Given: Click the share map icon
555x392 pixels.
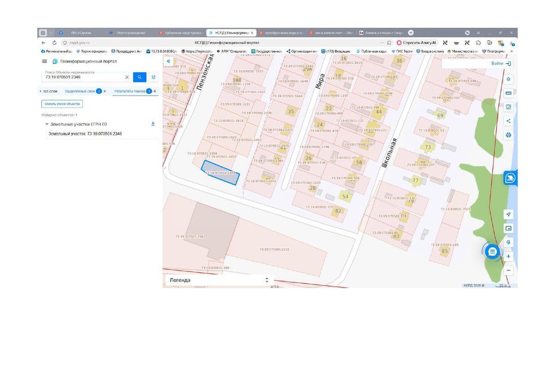Looking at the screenshot, I should [x=508, y=121].
